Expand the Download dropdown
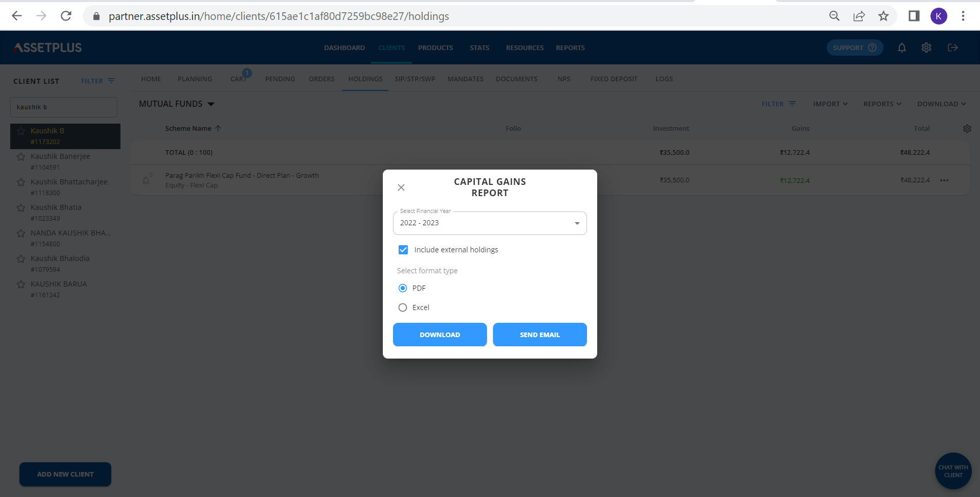The image size is (980, 497). tap(942, 104)
